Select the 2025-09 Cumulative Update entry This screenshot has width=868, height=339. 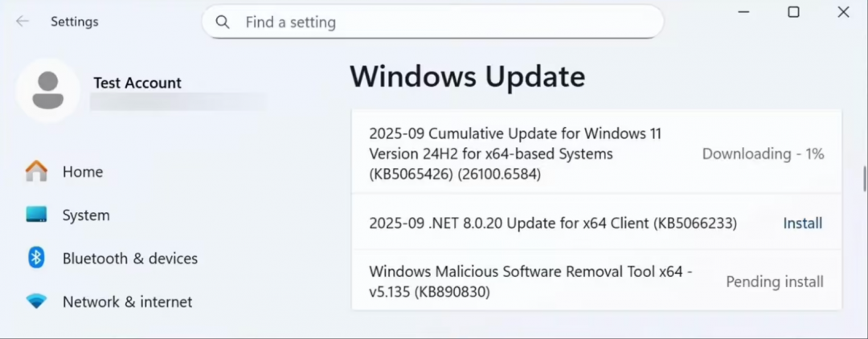pyautogui.click(x=514, y=153)
